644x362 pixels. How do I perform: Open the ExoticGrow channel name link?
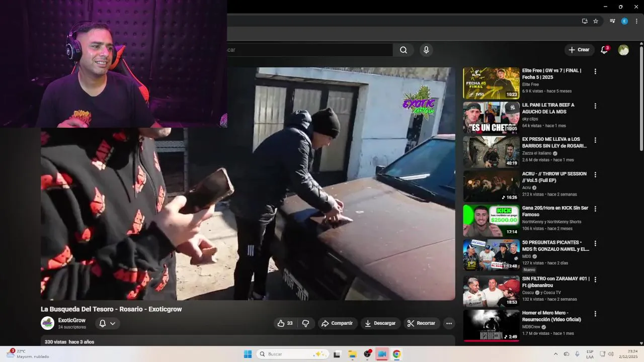click(72, 320)
